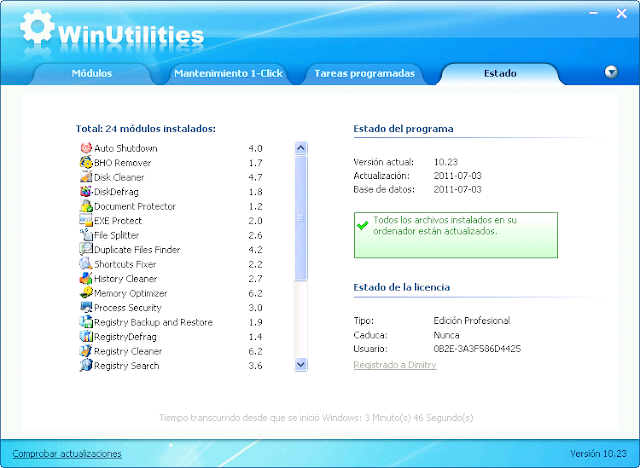Select the EXE Protect label

click(x=118, y=221)
